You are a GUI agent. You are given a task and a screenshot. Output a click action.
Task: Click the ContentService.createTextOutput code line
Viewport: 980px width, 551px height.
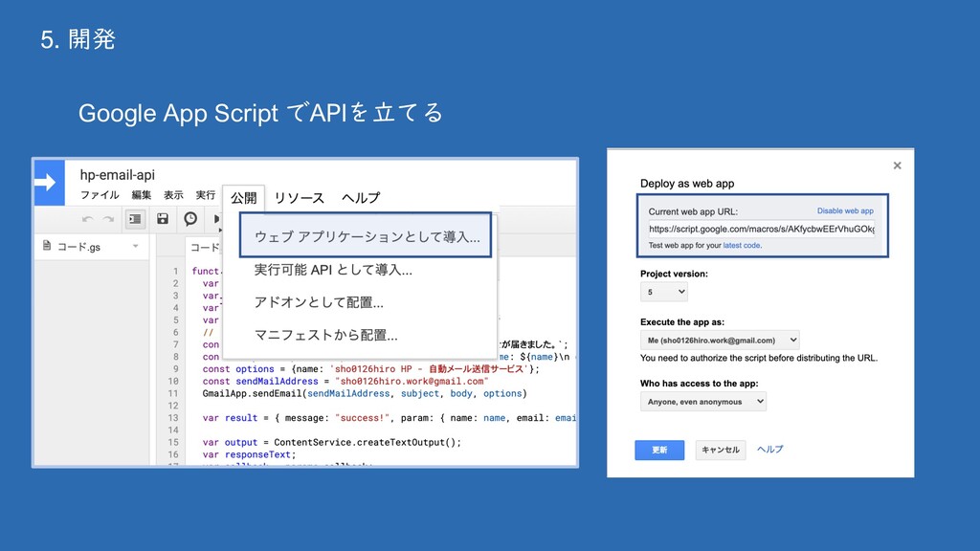(x=331, y=442)
